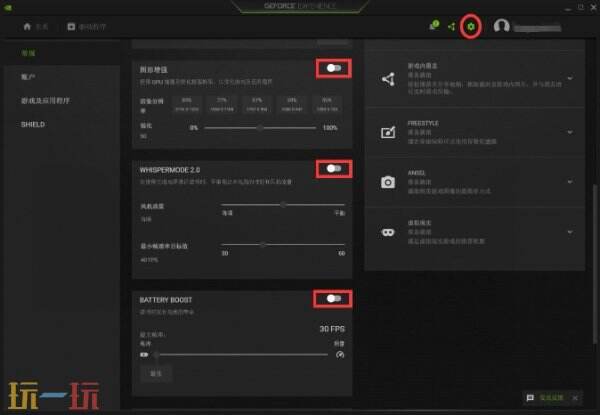Click the Freestyle paintbrush icon
Viewport: 600px width, 415px height.
click(388, 132)
